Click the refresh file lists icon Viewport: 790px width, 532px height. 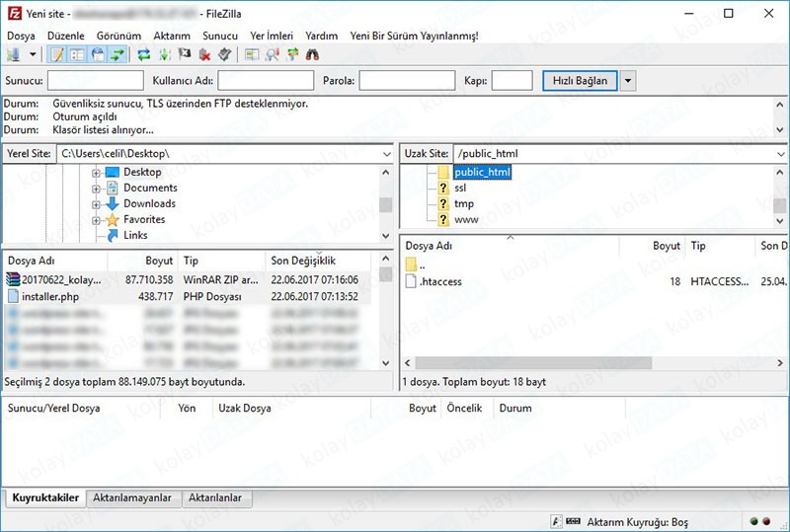click(144, 54)
